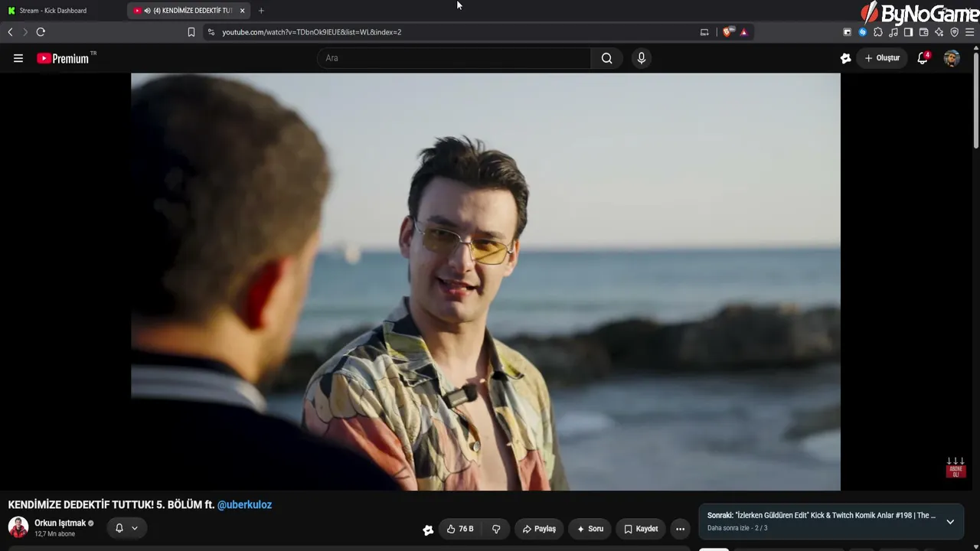The image size is (980, 551).
Task: Save video with Kaydet button
Action: (x=641, y=529)
